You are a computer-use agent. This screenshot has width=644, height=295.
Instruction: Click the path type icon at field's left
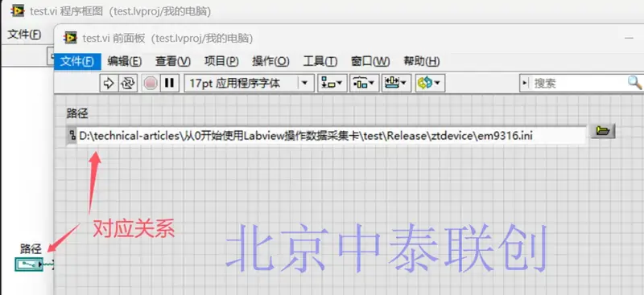72,136
